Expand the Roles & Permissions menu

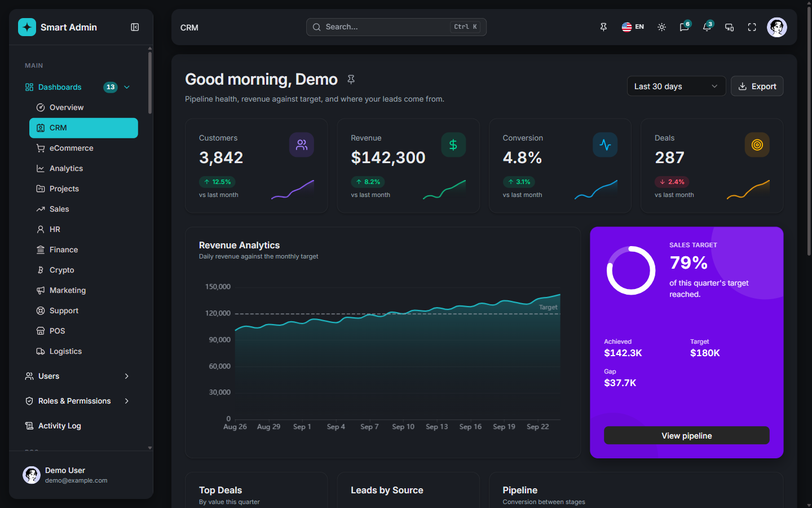(x=78, y=401)
